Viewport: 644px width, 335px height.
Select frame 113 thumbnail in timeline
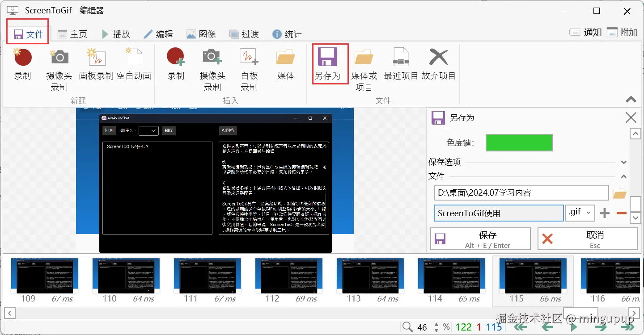tap(370, 276)
